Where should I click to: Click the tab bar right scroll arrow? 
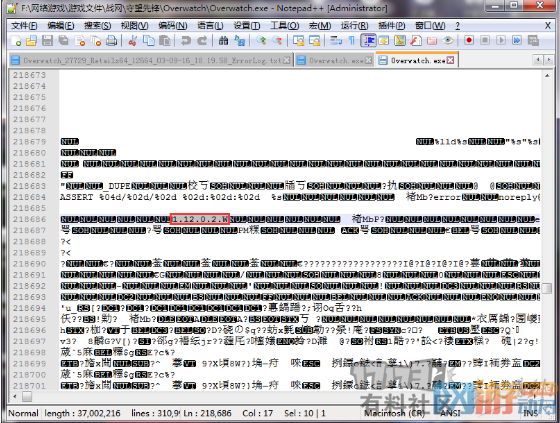(549, 60)
